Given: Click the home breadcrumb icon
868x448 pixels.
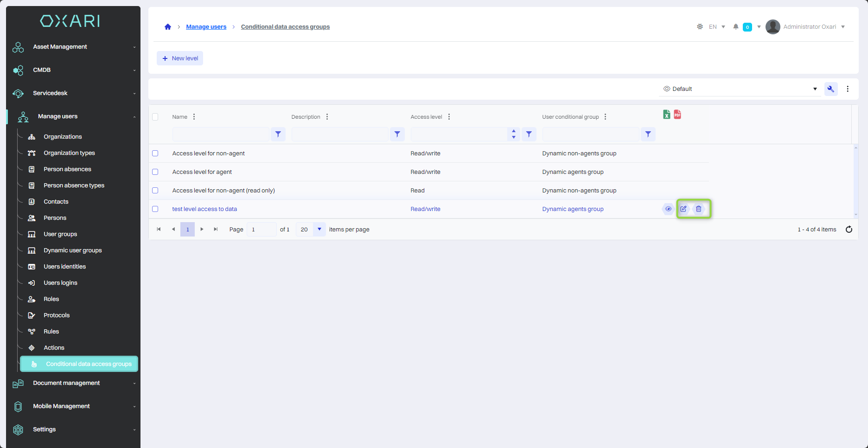Looking at the screenshot, I should click(168, 27).
